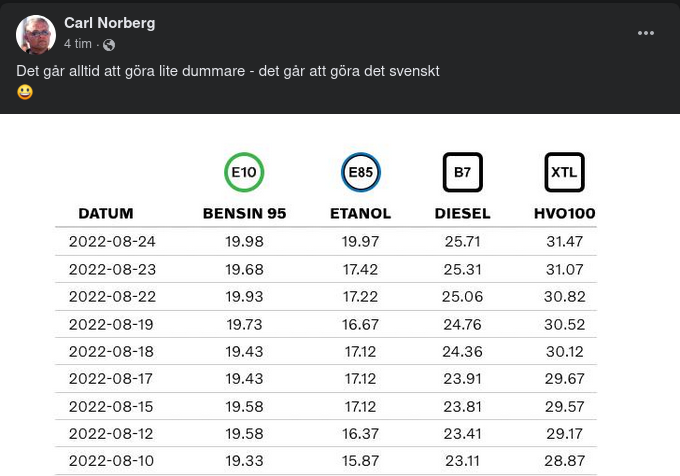Open Carl Norberg's profile name link
This screenshot has height=476, width=680.
pyautogui.click(x=109, y=23)
